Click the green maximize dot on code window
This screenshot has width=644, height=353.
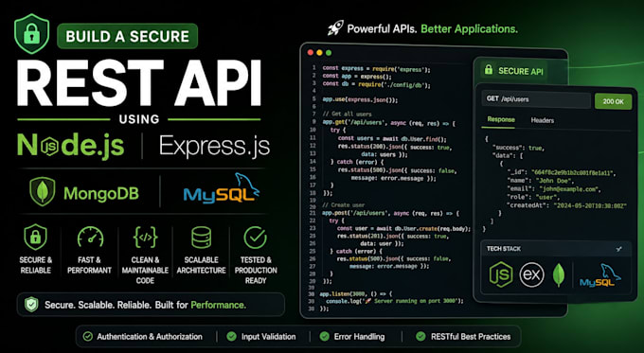329,53
